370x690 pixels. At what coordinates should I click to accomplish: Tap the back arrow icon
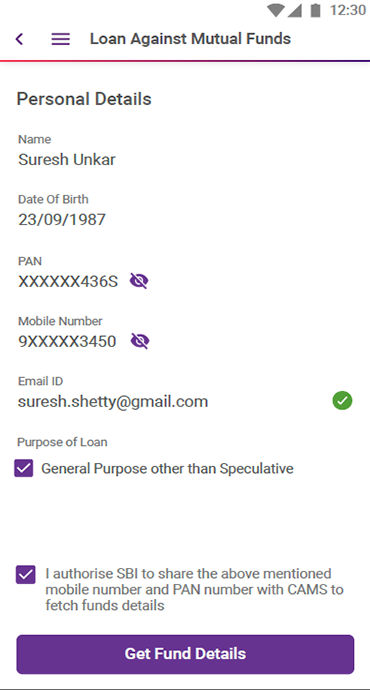(x=19, y=39)
